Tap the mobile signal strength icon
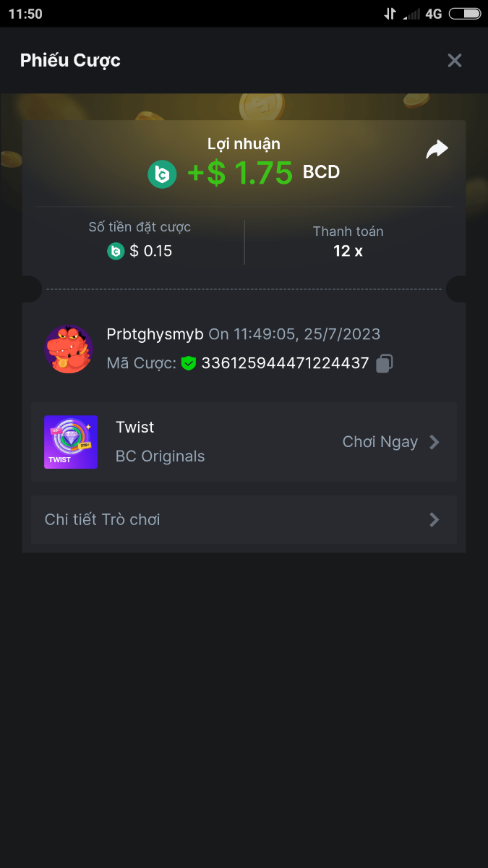This screenshot has height=868, width=488. 412,14
